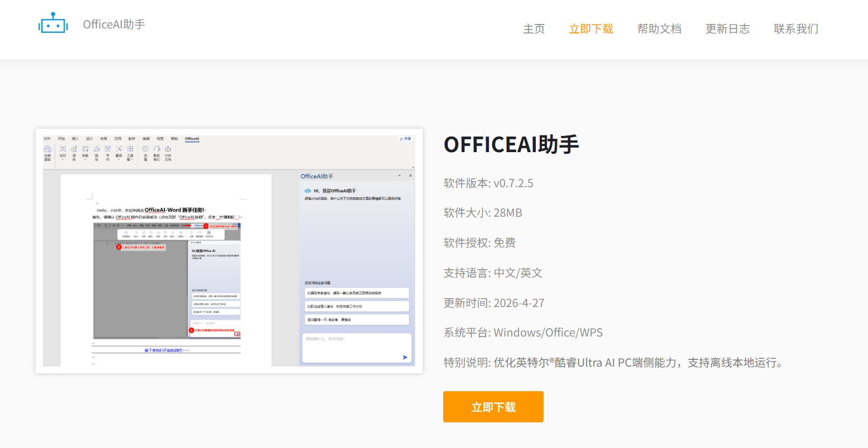
Task: Click the 翻译 icon in preview ribbon
Action: [119, 149]
